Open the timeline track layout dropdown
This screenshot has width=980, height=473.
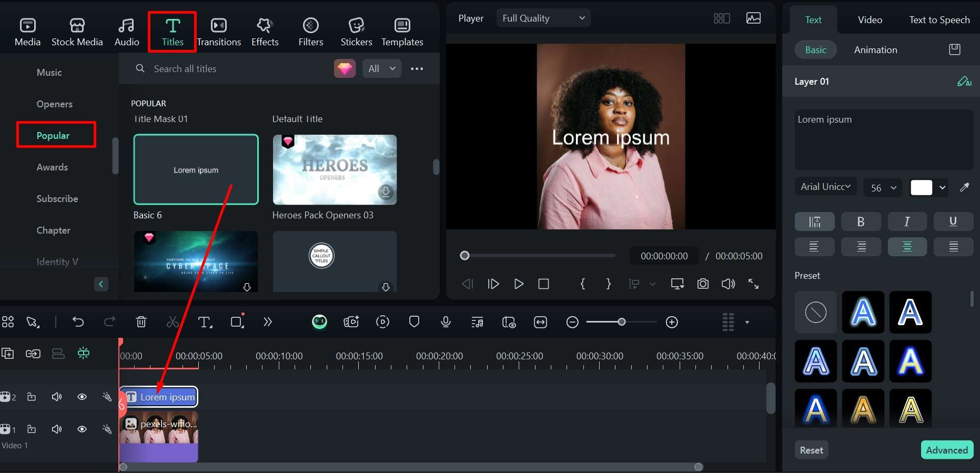(x=747, y=322)
